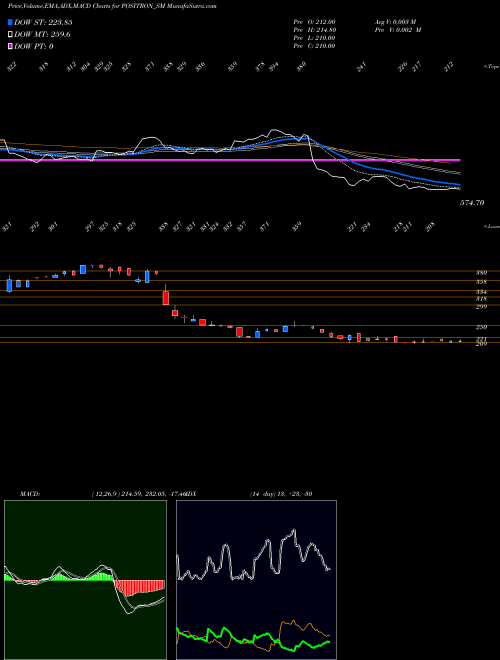
Task: Click the '<Lows' label at the right
Action: pyautogui.click(x=491, y=227)
